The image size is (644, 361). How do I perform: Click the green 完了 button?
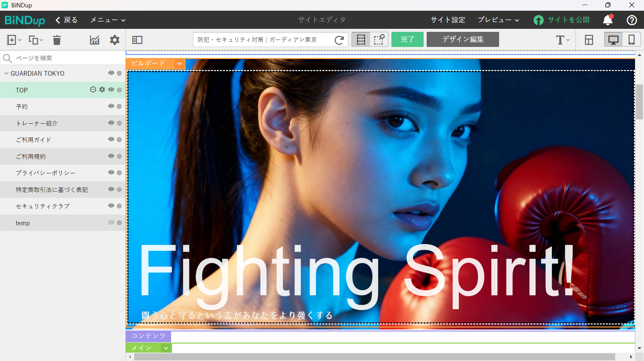pos(407,40)
